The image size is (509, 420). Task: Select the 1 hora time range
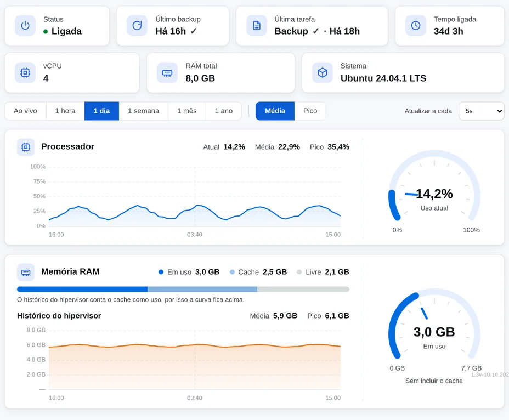65,111
